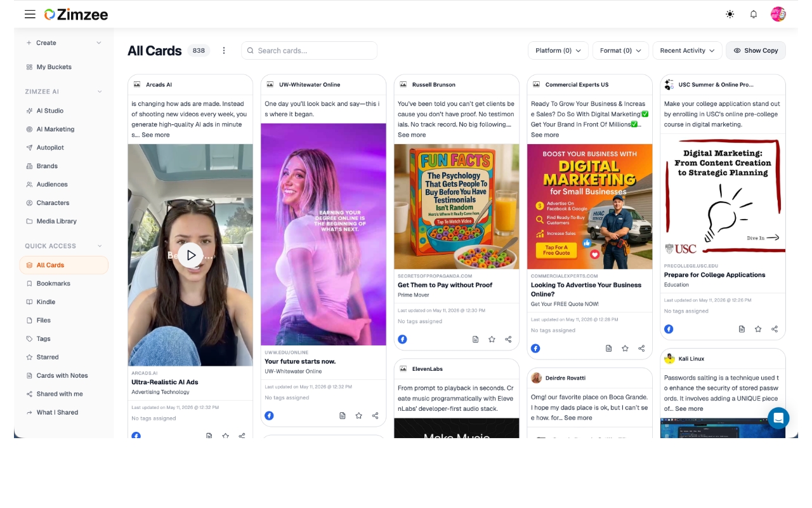The height and width of the screenshot is (508, 812).
Task: Click Facebook icon on UW-Whitewater card
Action: point(269,415)
